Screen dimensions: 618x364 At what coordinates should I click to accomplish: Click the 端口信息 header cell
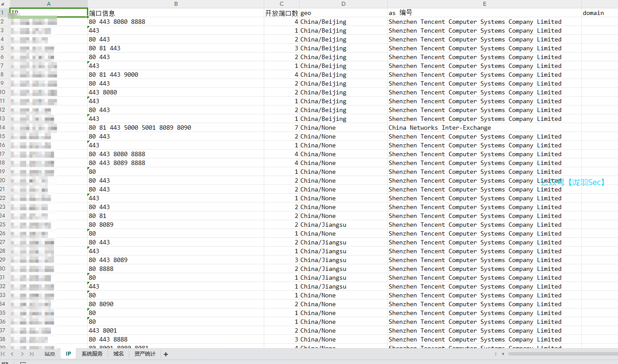point(176,13)
